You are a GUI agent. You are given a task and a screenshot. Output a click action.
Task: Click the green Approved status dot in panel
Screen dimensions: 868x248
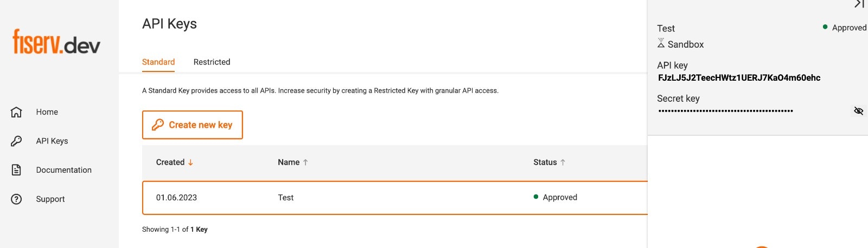(825, 27)
